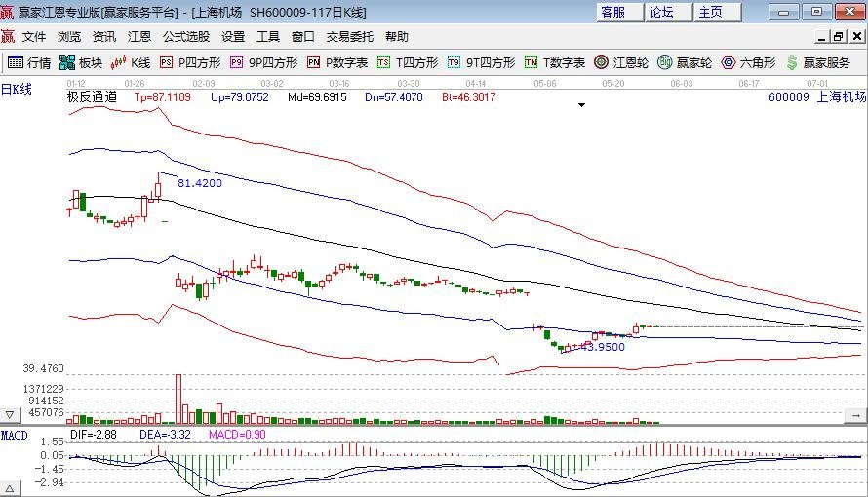Open the 文件 menu
This screenshot has height=497, width=868.
(34, 36)
